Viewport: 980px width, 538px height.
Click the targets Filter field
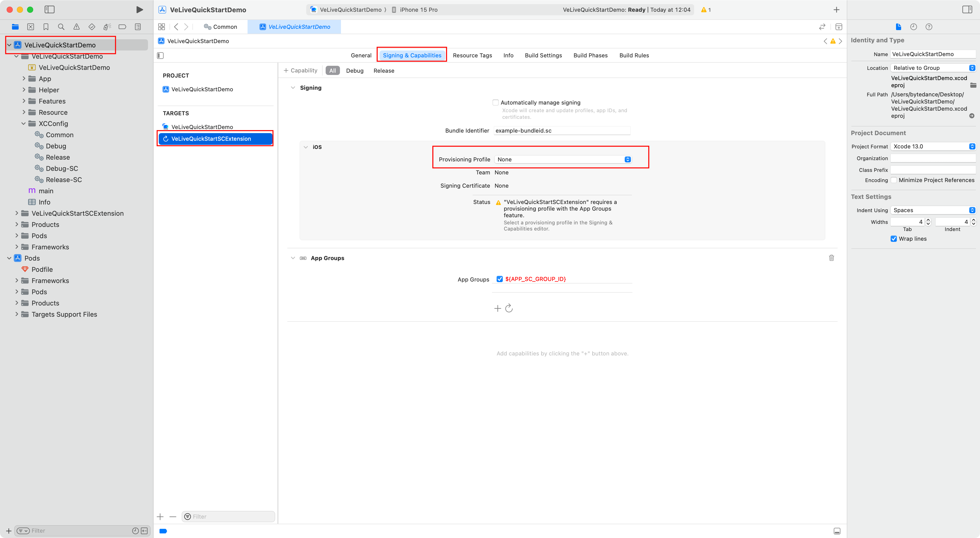pyautogui.click(x=228, y=516)
